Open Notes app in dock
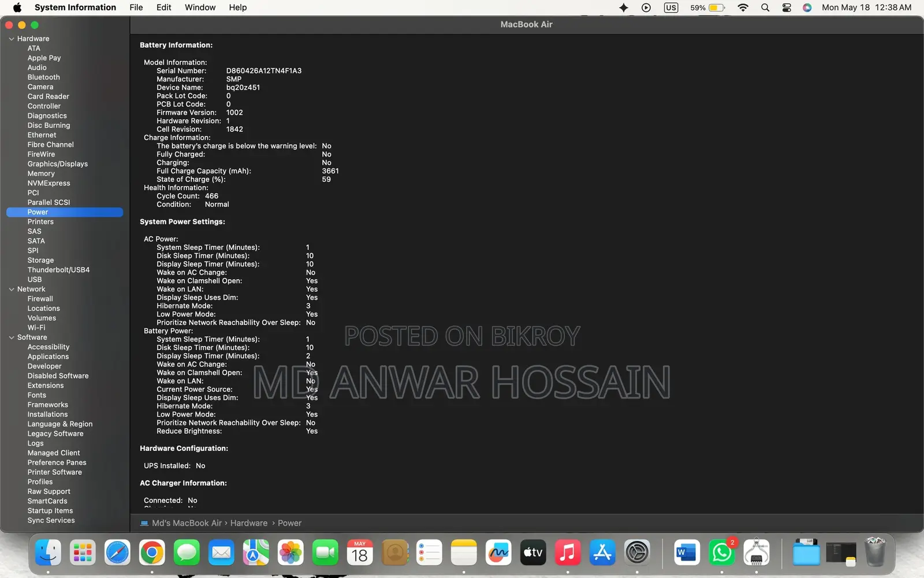Screen dimensions: 924x578 pos(464,553)
